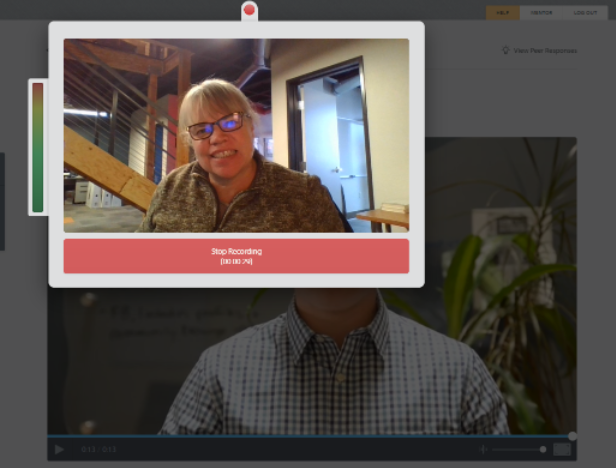Open the Mentor tab
Viewport: 616px width, 468px height.
541,13
